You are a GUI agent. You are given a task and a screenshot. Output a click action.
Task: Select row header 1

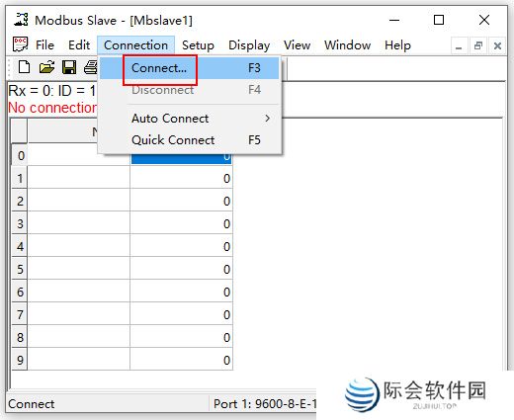[x=20, y=178]
